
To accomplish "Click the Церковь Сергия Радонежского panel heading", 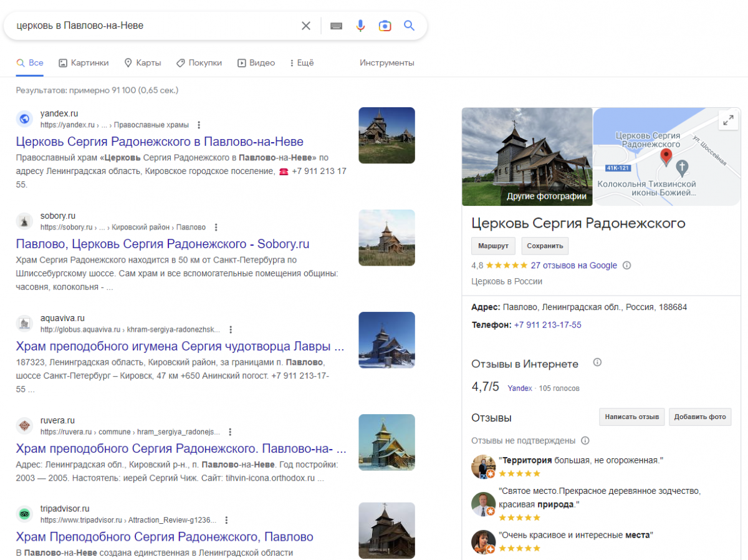I will tap(578, 223).
